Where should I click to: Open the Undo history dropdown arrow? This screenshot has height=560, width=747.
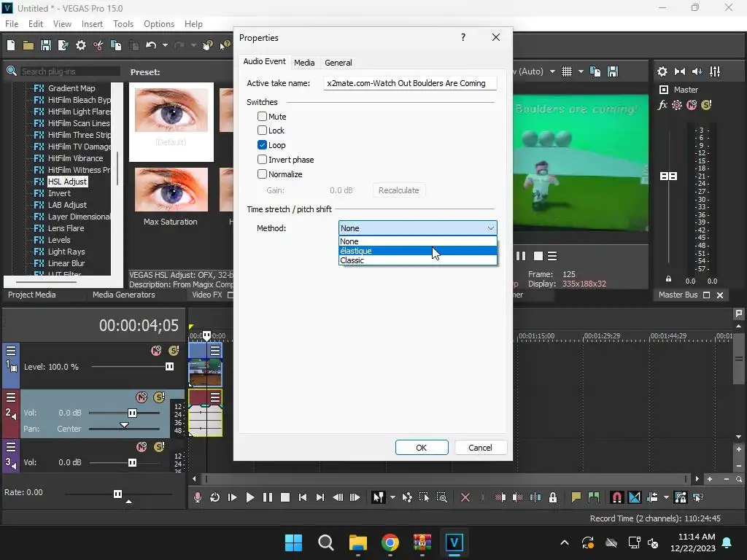pyautogui.click(x=165, y=45)
